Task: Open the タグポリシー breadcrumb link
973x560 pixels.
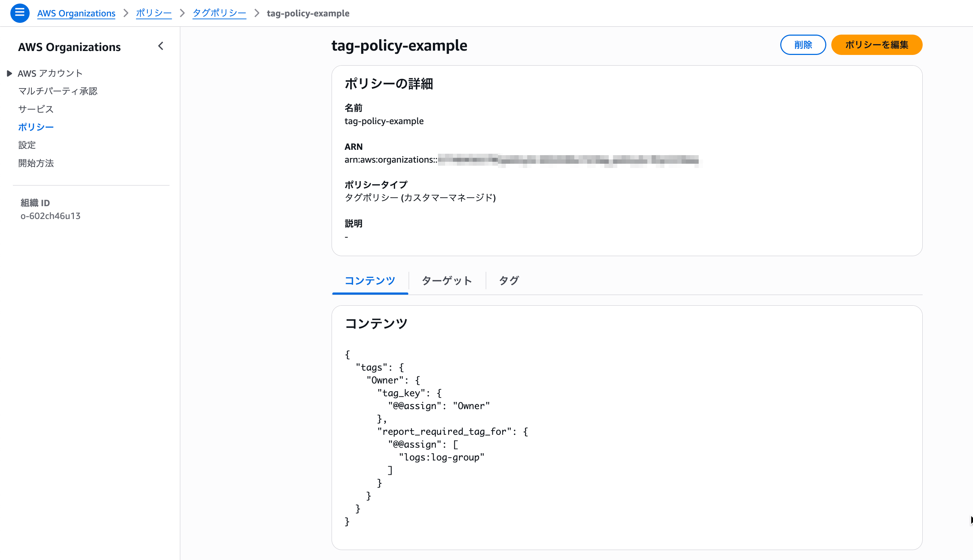Action: (x=220, y=13)
